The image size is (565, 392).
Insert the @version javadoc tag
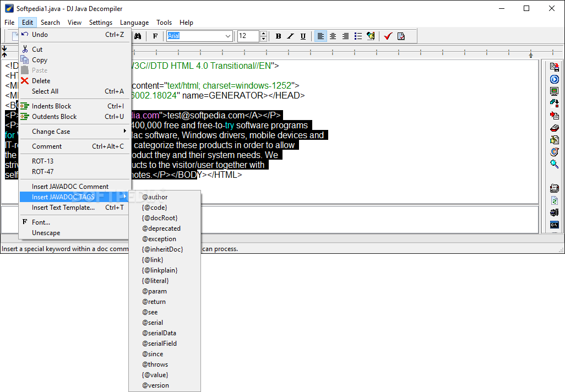(x=165, y=385)
